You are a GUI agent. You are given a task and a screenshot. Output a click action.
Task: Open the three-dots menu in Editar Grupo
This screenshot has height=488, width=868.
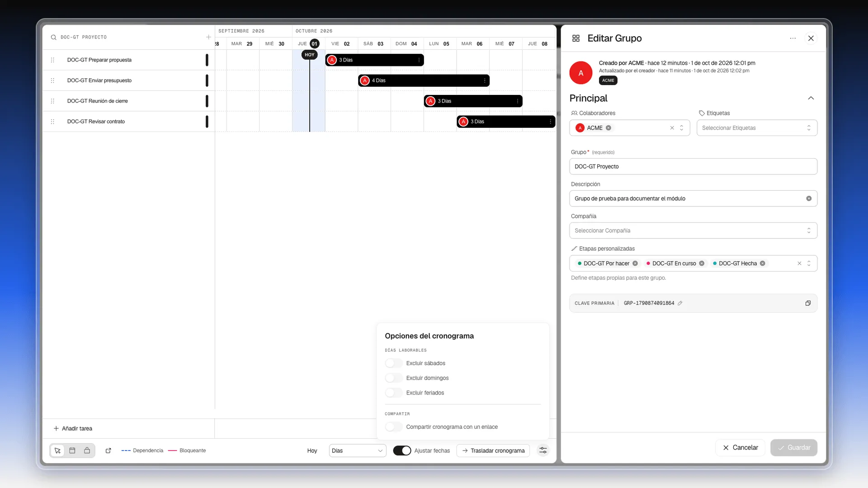point(793,38)
